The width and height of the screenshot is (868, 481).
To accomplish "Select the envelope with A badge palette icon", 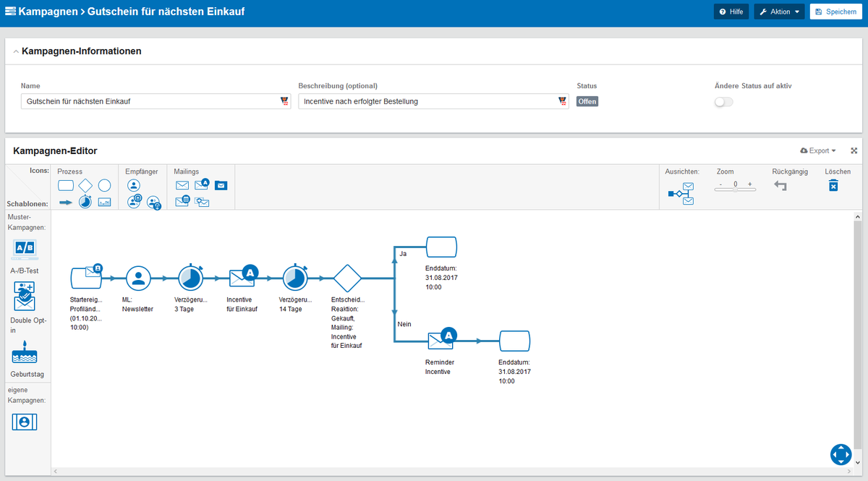I will (202, 184).
